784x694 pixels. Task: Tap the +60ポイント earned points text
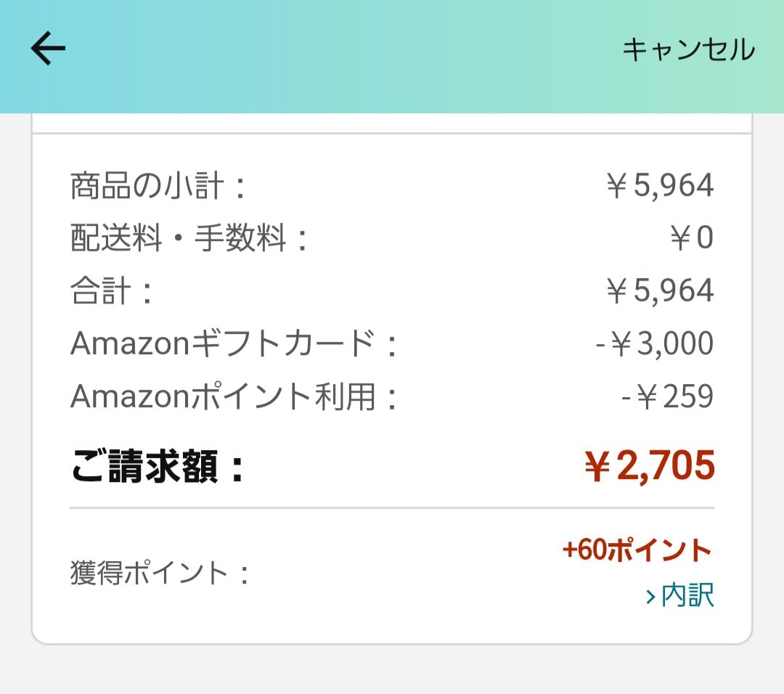[x=637, y=550]
